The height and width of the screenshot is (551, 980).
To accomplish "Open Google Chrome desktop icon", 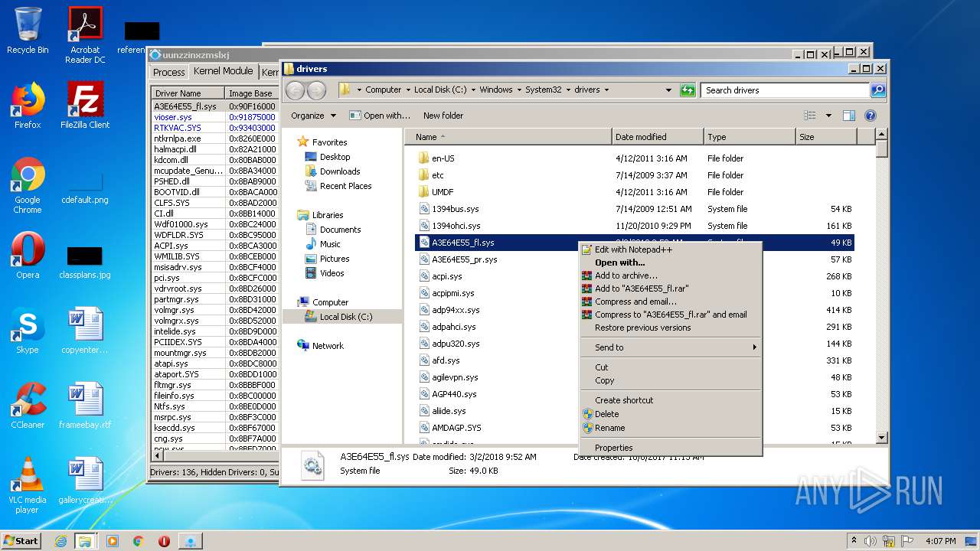I will click(28, 185).
